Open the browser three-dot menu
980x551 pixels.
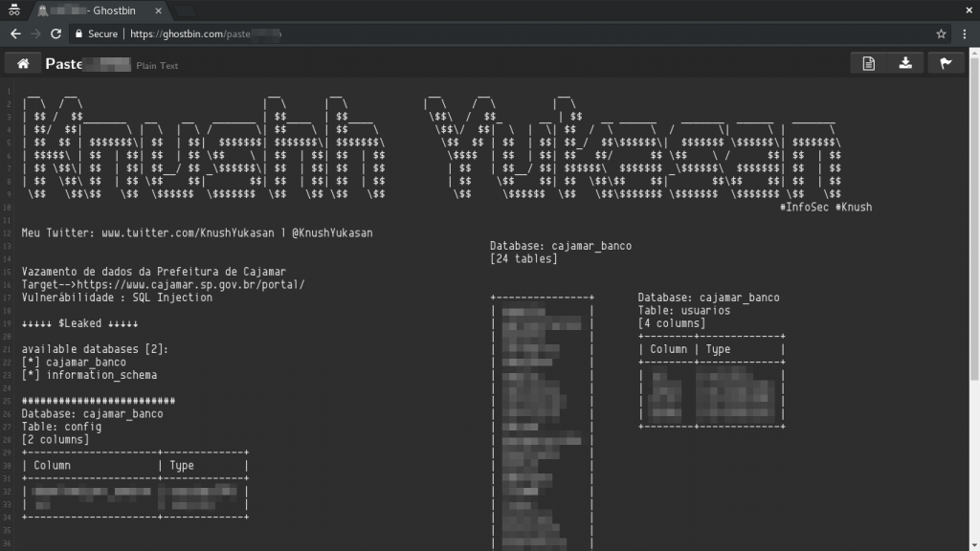(x=965, y=33)
